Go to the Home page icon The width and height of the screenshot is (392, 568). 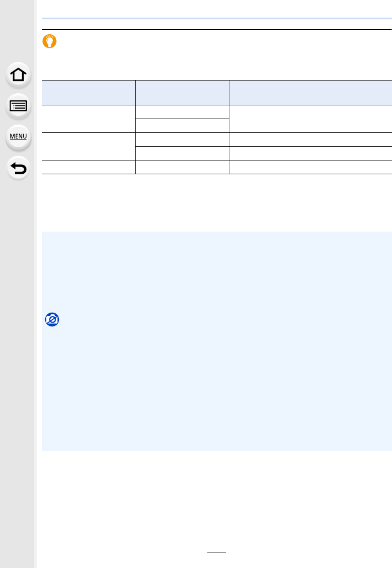18,75
